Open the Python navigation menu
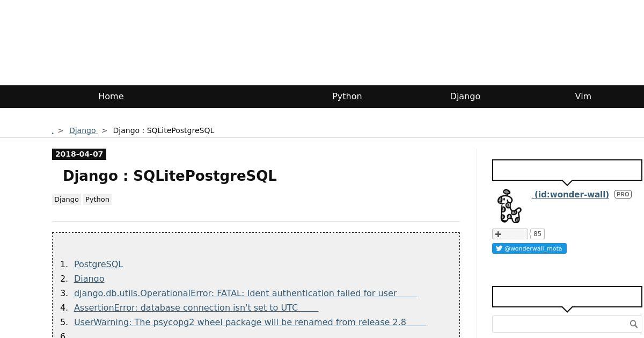 point(347,97)
